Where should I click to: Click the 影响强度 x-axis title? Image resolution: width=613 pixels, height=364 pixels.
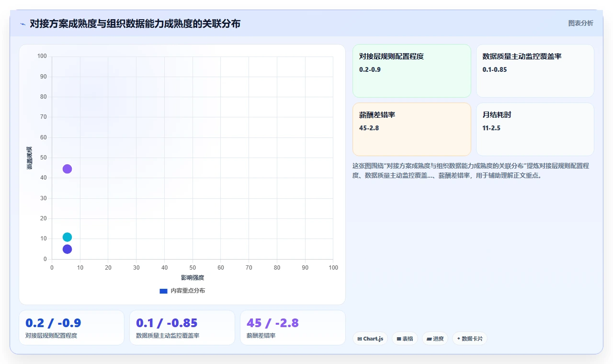(193, 278)
